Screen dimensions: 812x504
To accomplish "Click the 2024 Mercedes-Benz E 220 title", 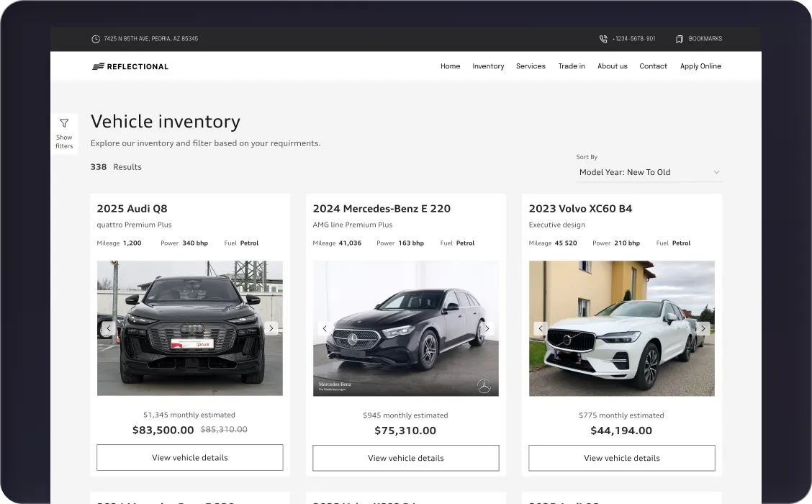I will pos(382,209).
